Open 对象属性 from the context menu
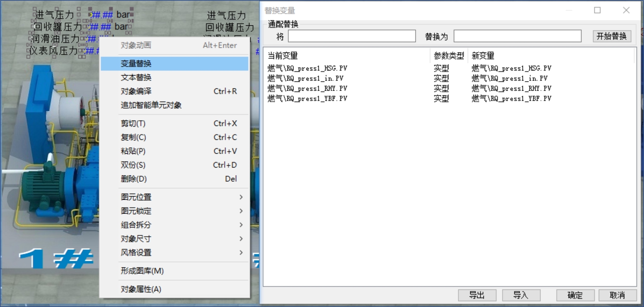The image size is (644, 307). click(x=141, y=289)
